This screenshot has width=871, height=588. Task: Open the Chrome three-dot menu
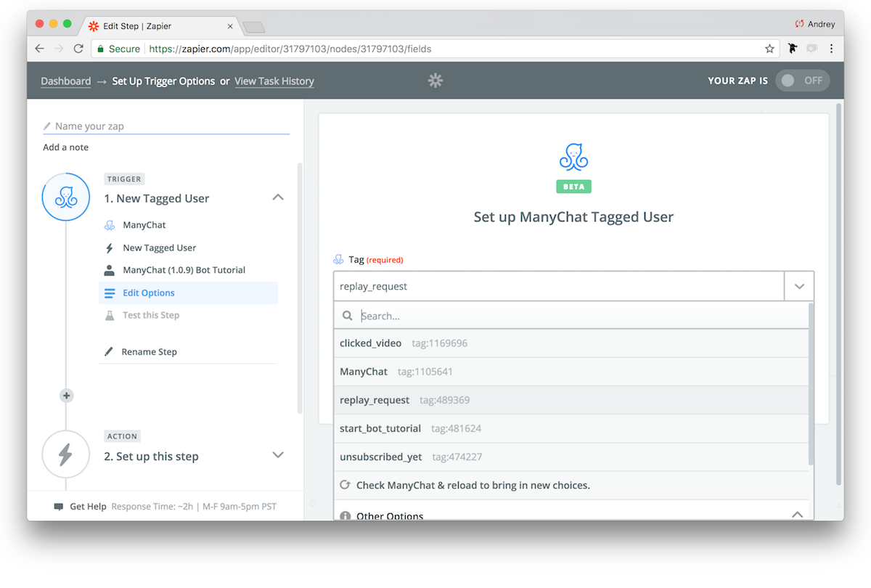coord(831,49)
